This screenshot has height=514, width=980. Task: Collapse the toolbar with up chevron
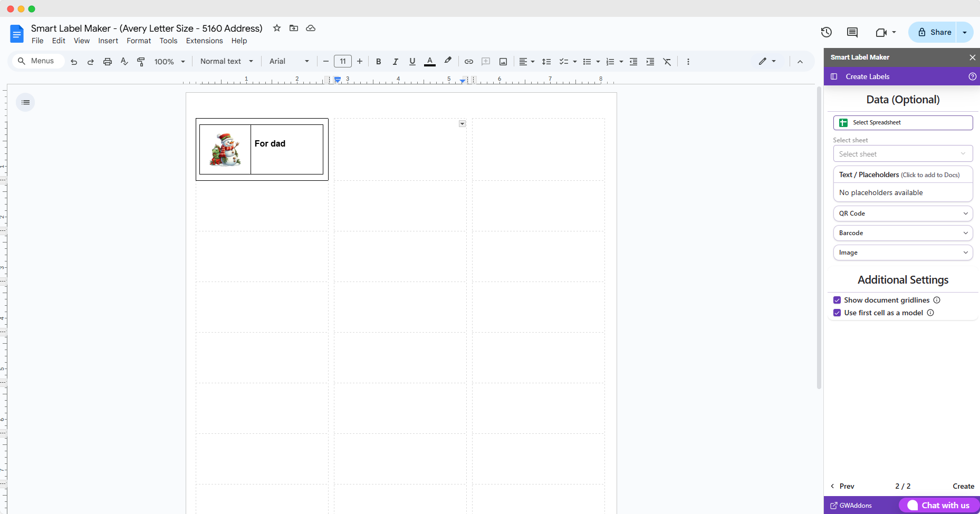(x=800, y=62)
